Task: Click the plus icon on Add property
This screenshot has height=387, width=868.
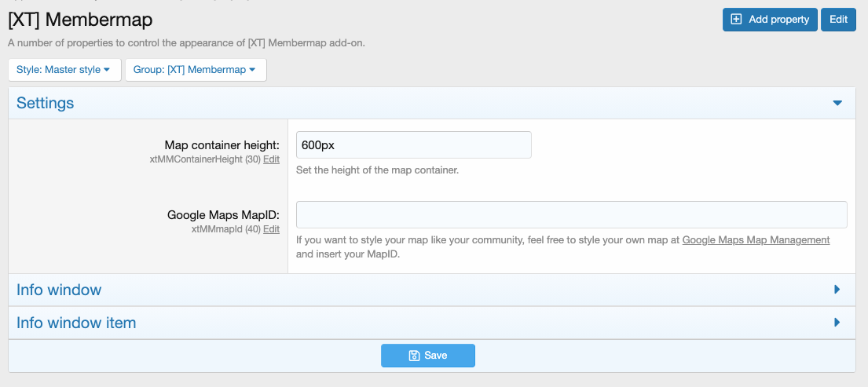Action: [736, 20]
